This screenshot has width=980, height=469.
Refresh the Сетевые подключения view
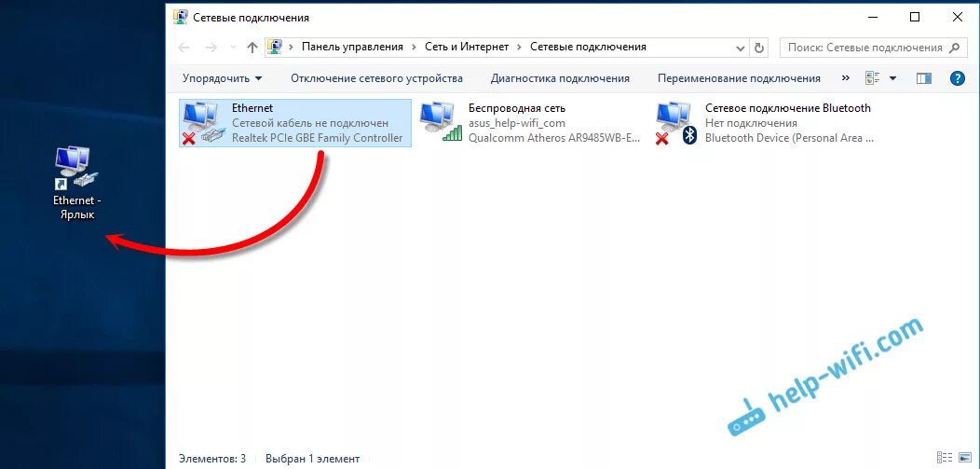(x=759, y=48)
